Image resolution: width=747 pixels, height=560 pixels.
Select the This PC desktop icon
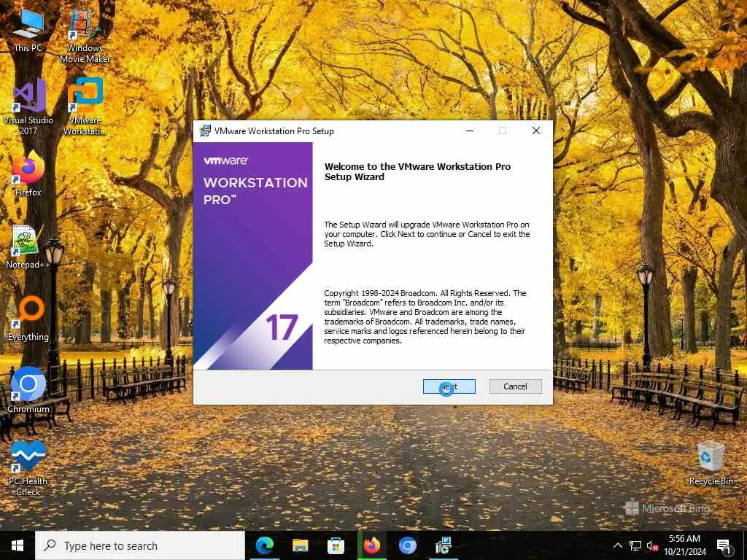[x=28, y=31]
